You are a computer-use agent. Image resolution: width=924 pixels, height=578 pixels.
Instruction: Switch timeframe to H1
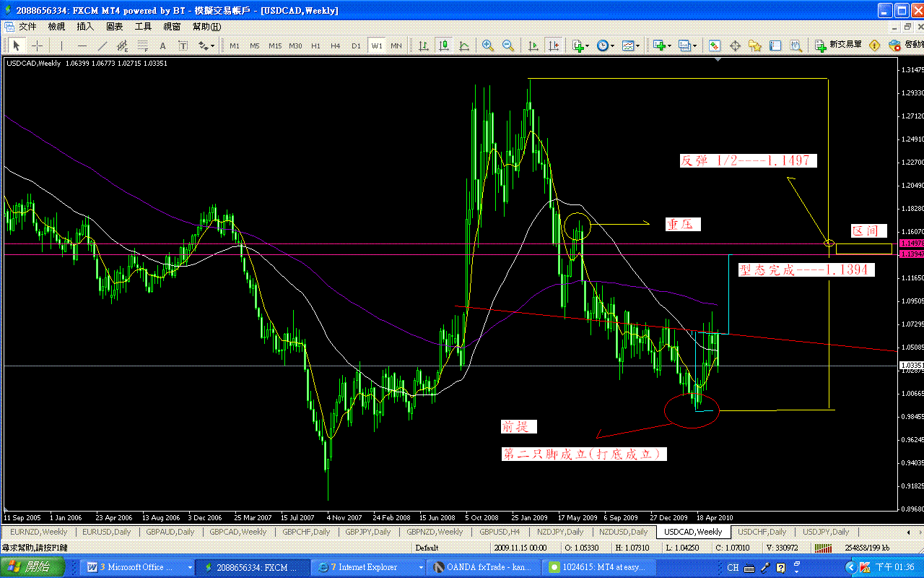click(x=315, y=46)
